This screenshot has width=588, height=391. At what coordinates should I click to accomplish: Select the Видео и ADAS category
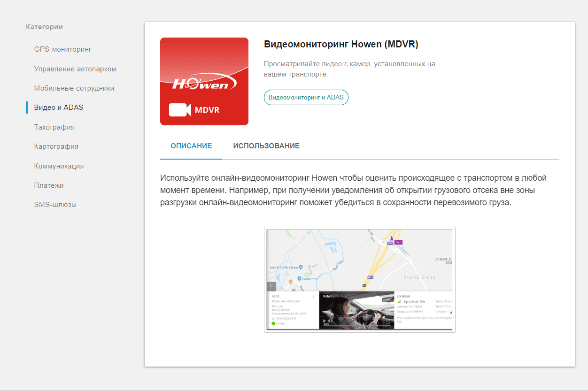59,107
